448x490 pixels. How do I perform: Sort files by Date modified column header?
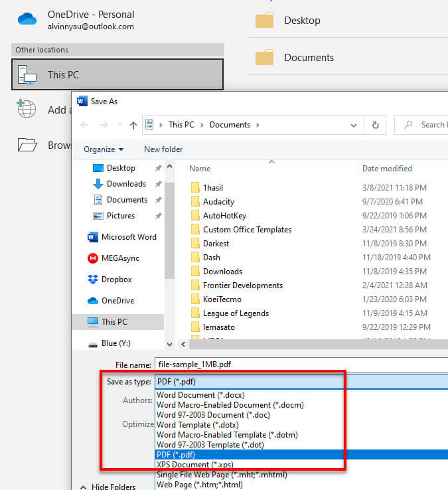(x=387, y=169)
